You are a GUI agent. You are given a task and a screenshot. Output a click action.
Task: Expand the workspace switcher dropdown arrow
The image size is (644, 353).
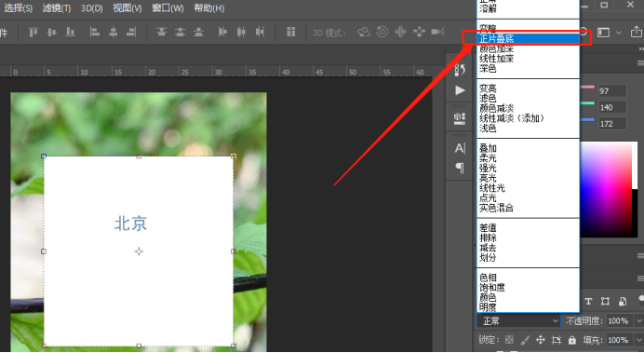coord(619,33)
